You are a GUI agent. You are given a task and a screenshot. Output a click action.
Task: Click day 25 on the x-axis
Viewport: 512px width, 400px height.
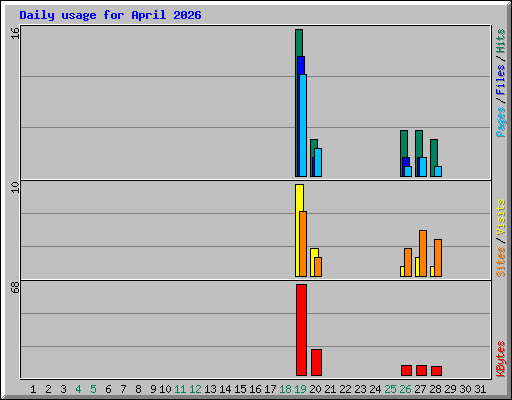(x=390, y=389)
